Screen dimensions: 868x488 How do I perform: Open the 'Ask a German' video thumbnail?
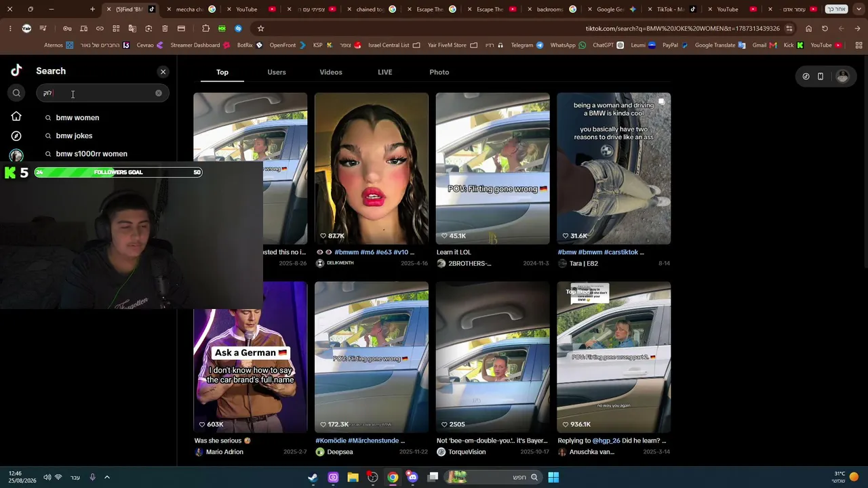(x=250, y=357)
